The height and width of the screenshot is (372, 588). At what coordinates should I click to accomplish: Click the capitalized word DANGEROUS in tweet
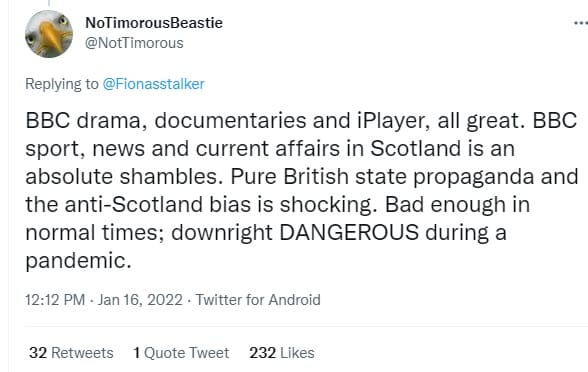349,232
